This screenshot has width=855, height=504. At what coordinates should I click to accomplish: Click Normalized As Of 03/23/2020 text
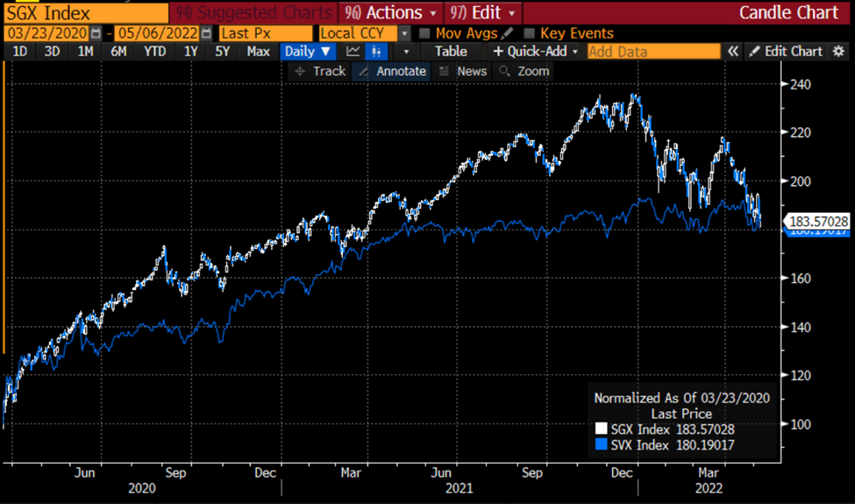pos(681,398)
